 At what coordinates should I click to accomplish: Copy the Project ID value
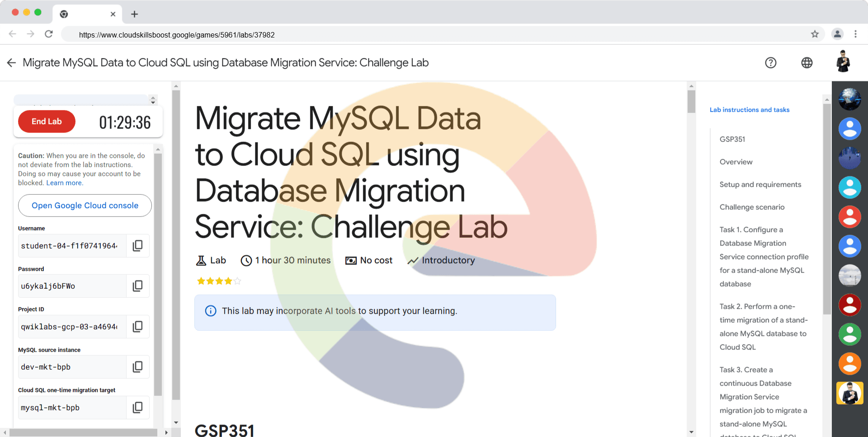pyautogui.click(x=137, y=326)
